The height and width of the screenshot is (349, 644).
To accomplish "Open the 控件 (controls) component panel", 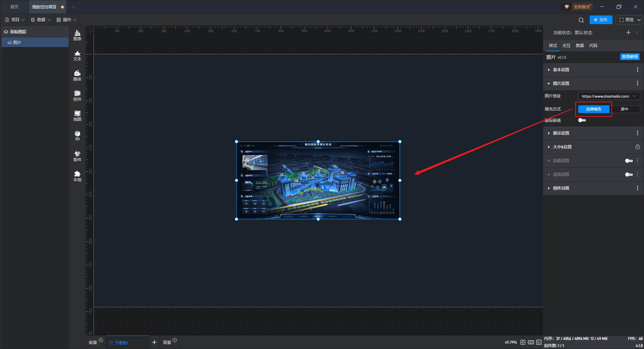I will pos(77,96).
